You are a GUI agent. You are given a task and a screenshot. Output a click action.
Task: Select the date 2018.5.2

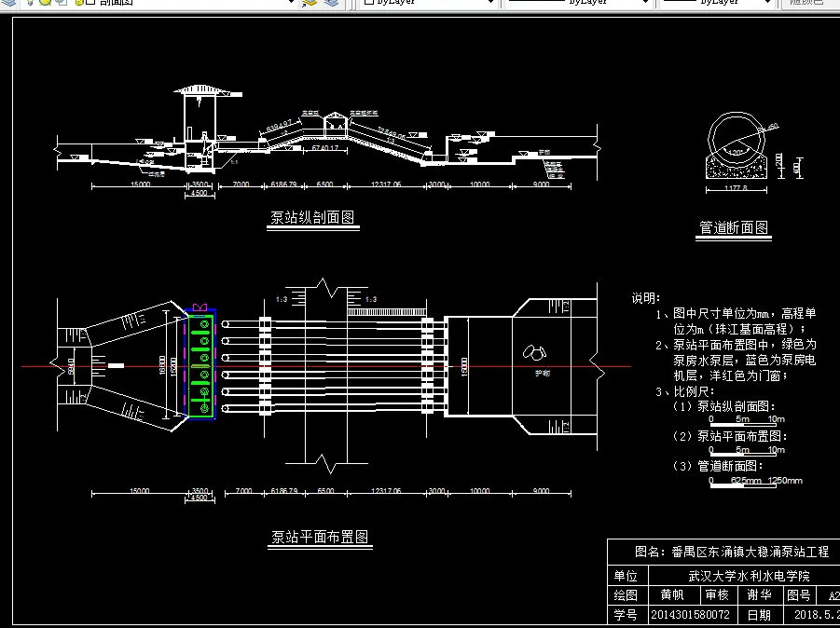point(817,615)
